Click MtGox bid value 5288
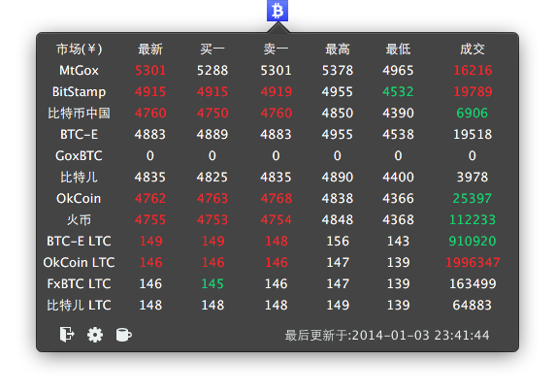The height and width of the screenshot is (392, 555). pos(212,71)
